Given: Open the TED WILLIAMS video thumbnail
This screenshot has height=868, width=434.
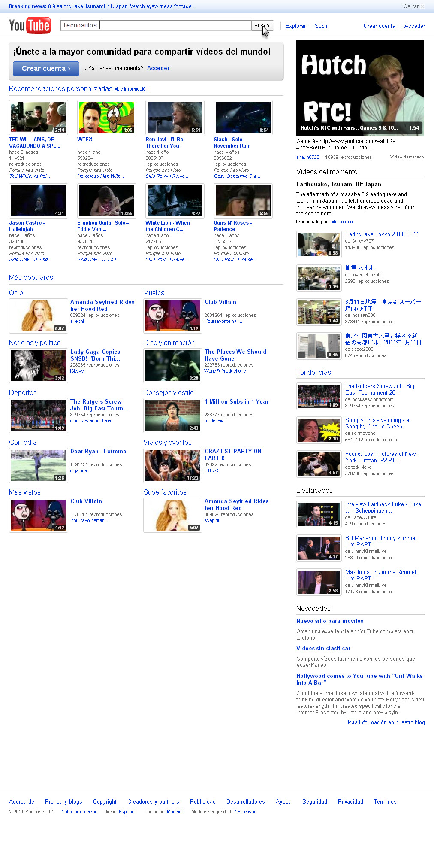Looking at the screenshot, I should [39, 118].
